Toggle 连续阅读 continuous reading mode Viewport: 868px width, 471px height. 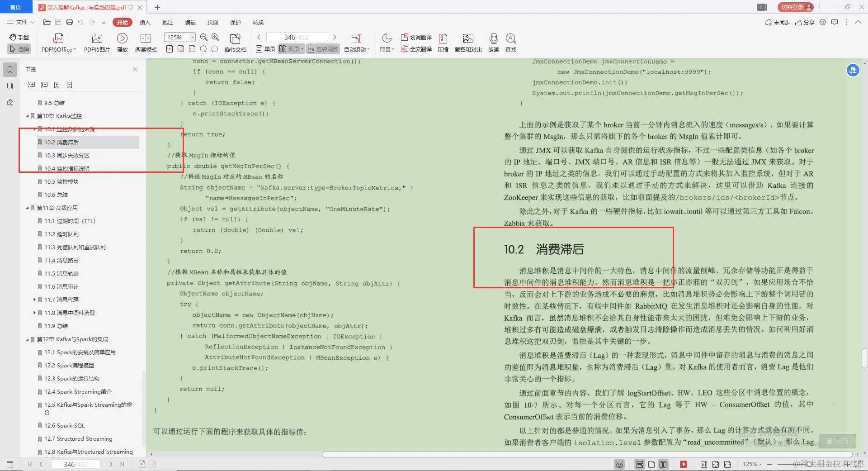point(322,49)
